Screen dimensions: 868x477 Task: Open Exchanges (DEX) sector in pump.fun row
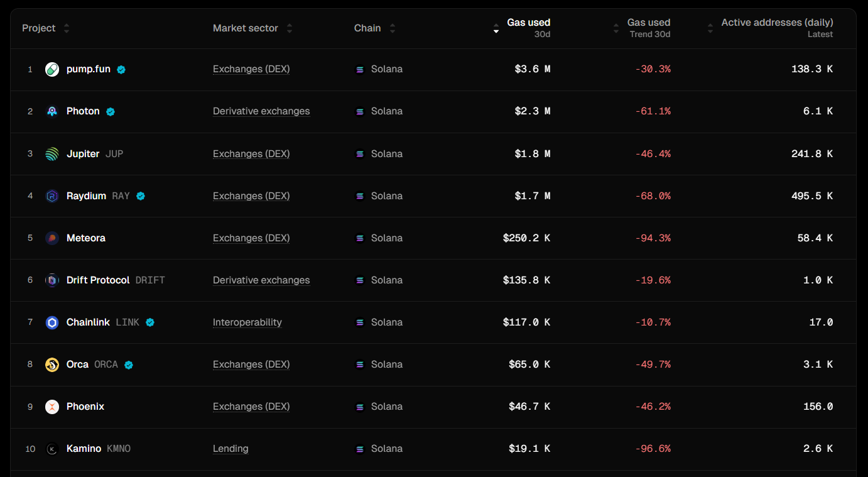click(251, 69)
